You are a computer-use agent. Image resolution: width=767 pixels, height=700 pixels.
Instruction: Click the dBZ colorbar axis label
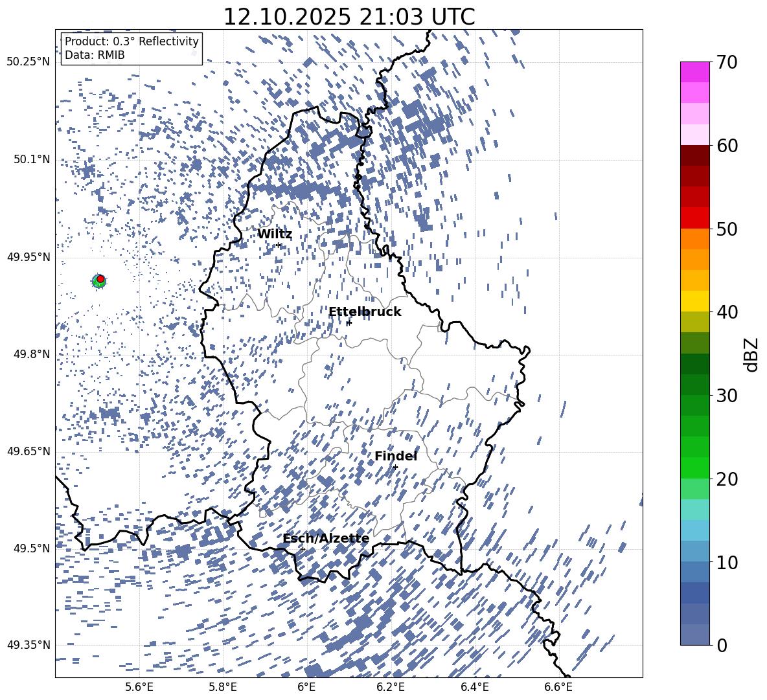click(752, 354)
